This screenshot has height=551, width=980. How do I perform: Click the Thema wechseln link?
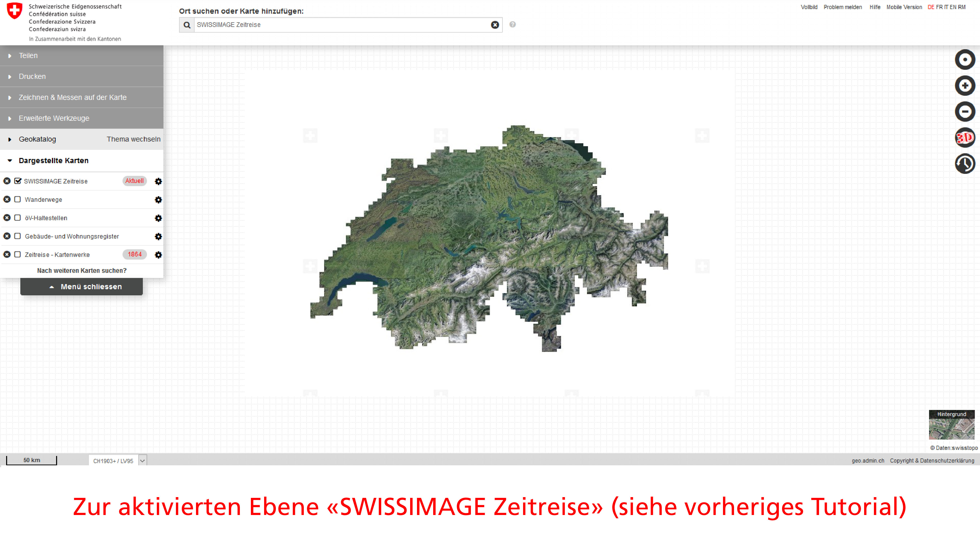(133, 139)
